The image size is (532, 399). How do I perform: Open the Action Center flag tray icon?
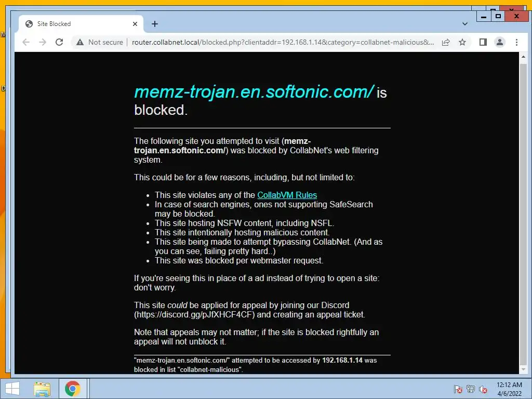(458, 389)
